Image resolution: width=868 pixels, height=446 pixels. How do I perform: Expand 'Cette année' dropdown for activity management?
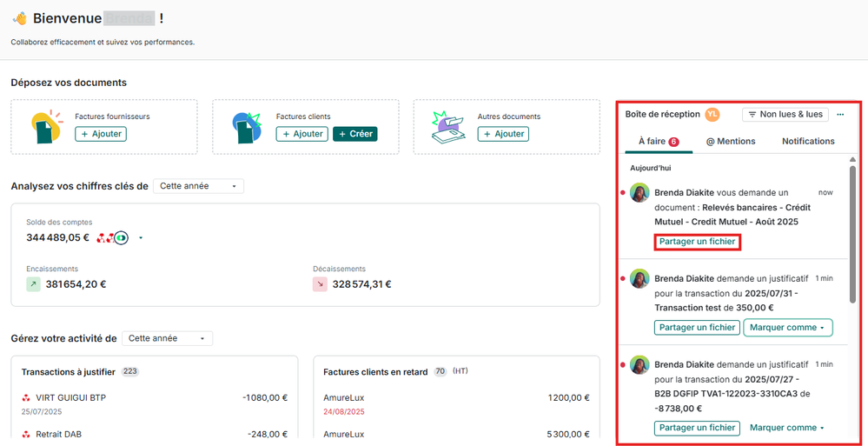pyautogui.click(x=167, y=338)
